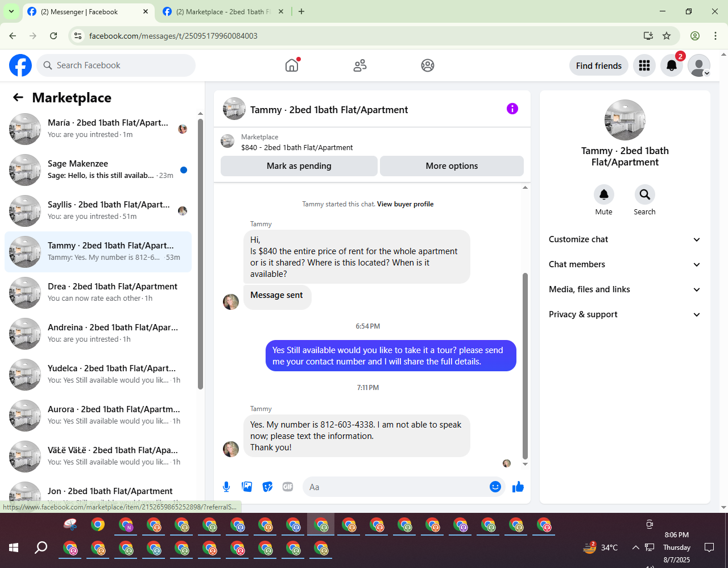Open the Chrome profile icon

695,36
